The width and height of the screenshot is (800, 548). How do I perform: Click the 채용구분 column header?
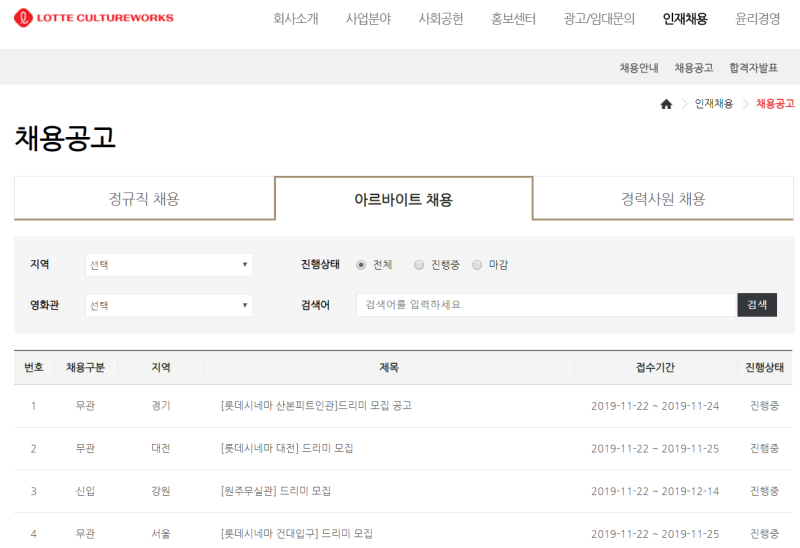pos(85,367)
